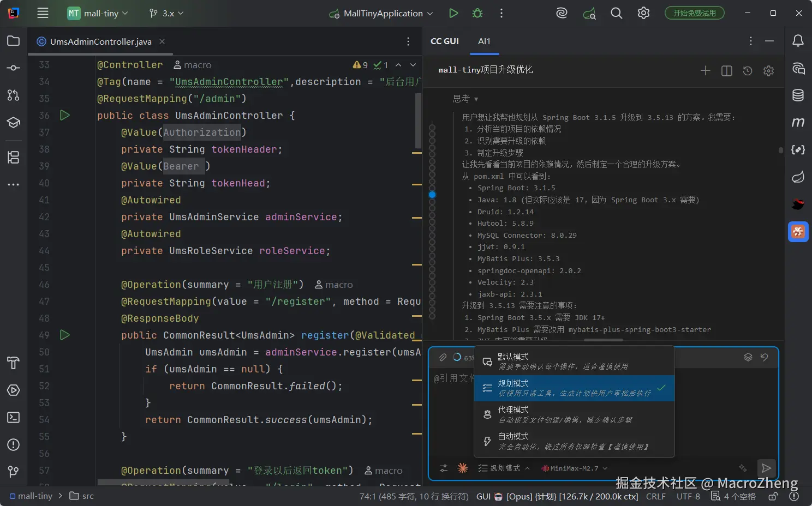Close the UmsAdminController.java tab
The height and width of the screenshot is (506, 812).
162,41
